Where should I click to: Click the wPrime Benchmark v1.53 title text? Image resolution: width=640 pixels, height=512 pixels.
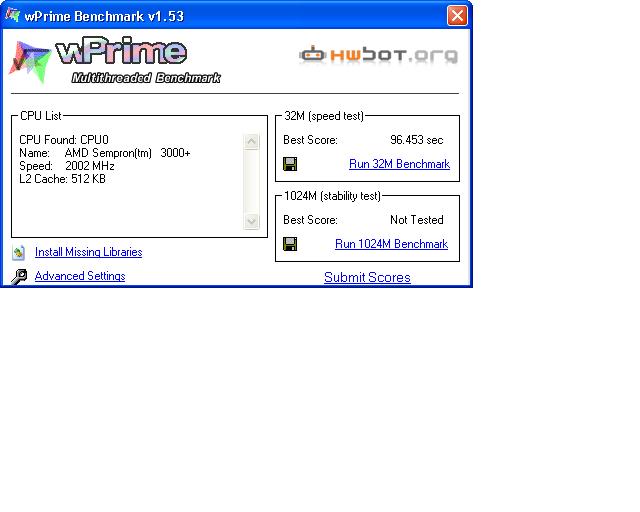coord(104,16)
